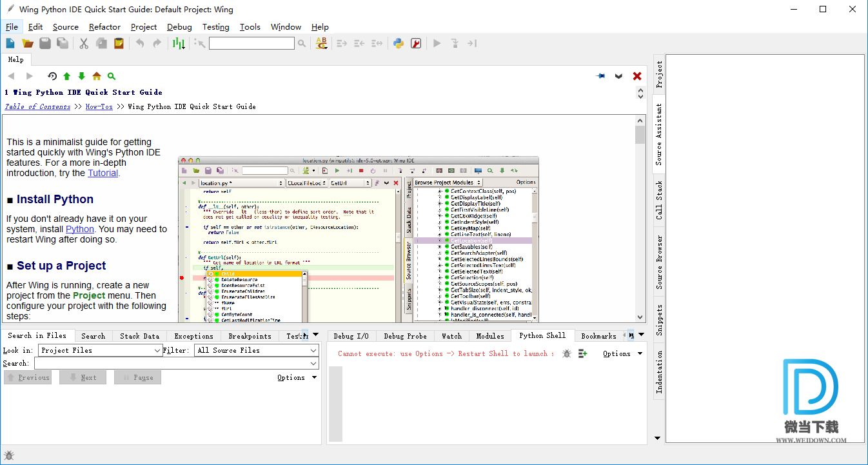This screenshot has width=868, height=465.
Task: Click the bug icon in Python Shell
Action: click(567, 353)
